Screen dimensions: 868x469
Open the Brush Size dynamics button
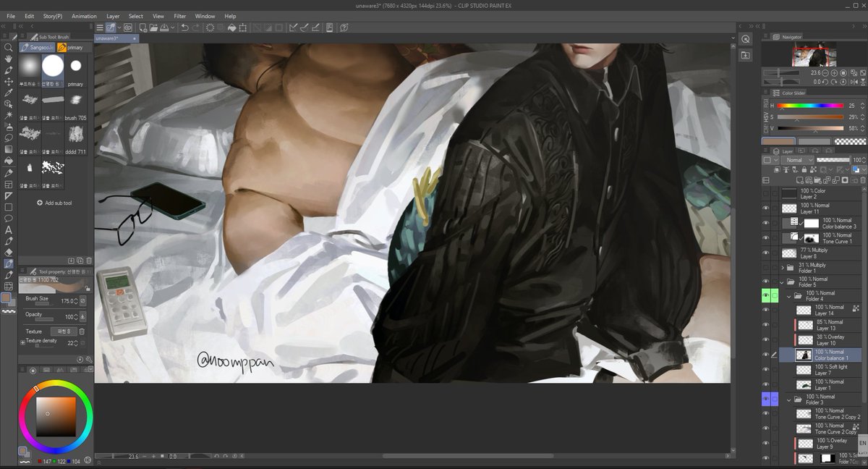coord(82,300)
